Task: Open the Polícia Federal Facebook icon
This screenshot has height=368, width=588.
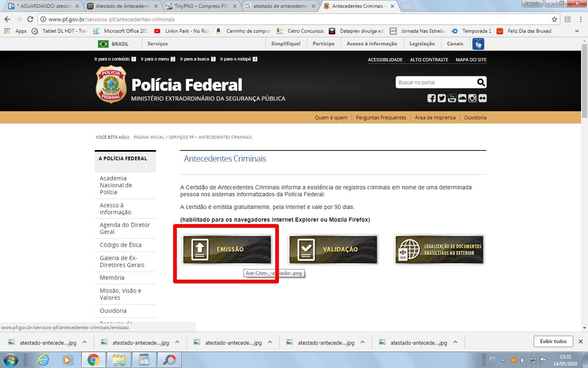Action: (x=432, y=98)
